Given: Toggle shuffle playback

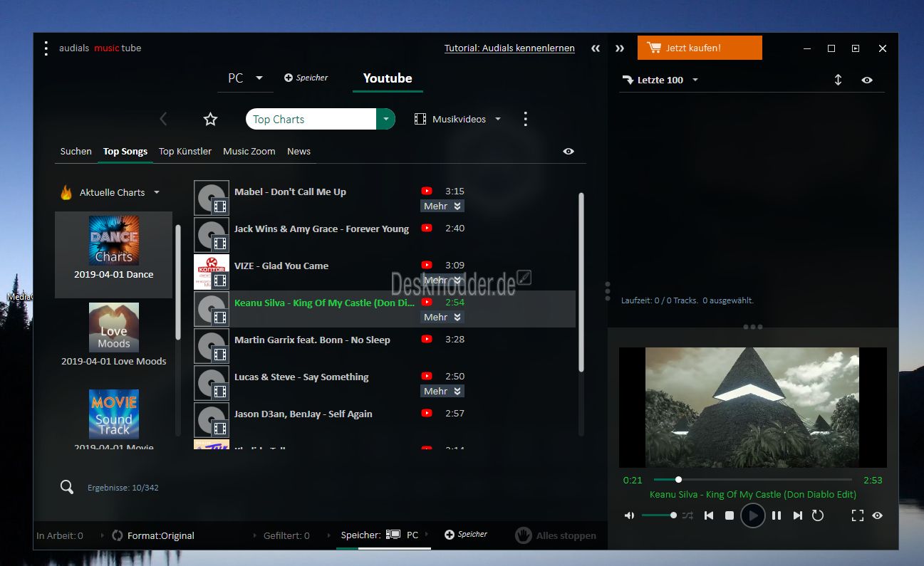Looking at the screenshot, I should click(x=687, y=515).
